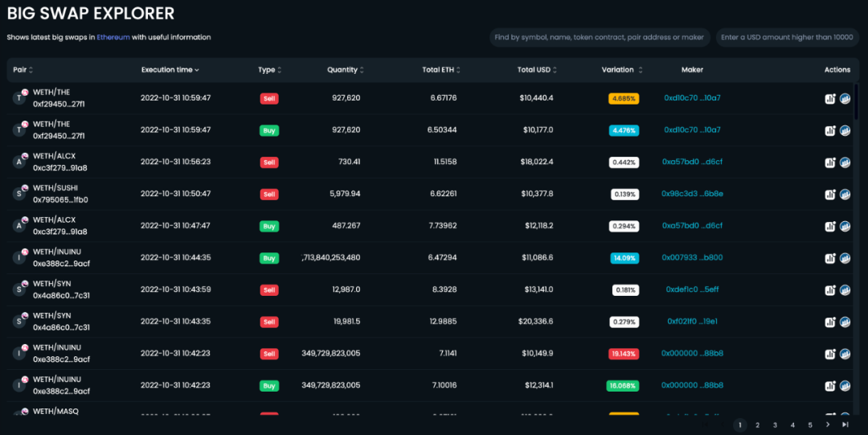The height and width of the screenshot is (435, 868).
Task: Open maker address 0x98c3d3...6b8e
Action: pyautogui.click(x=692, y=194)
